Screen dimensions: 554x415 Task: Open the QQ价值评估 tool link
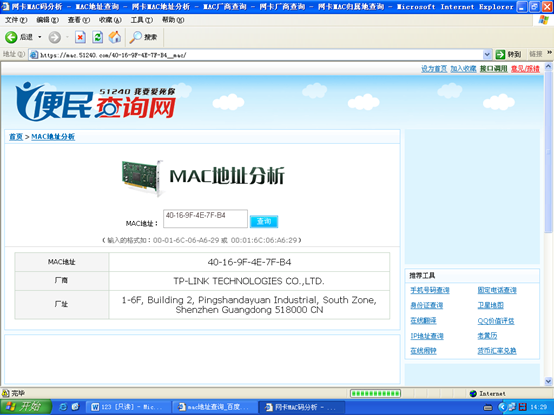coord(496,321)
